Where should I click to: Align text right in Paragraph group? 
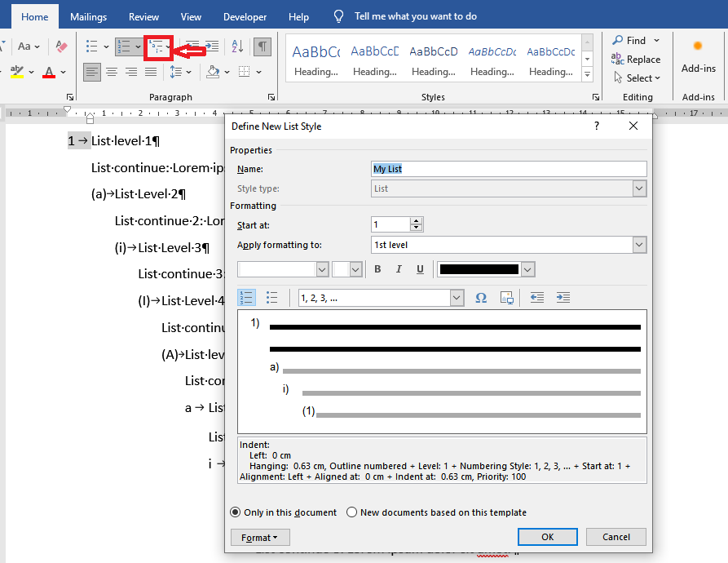tap(131, 72)
